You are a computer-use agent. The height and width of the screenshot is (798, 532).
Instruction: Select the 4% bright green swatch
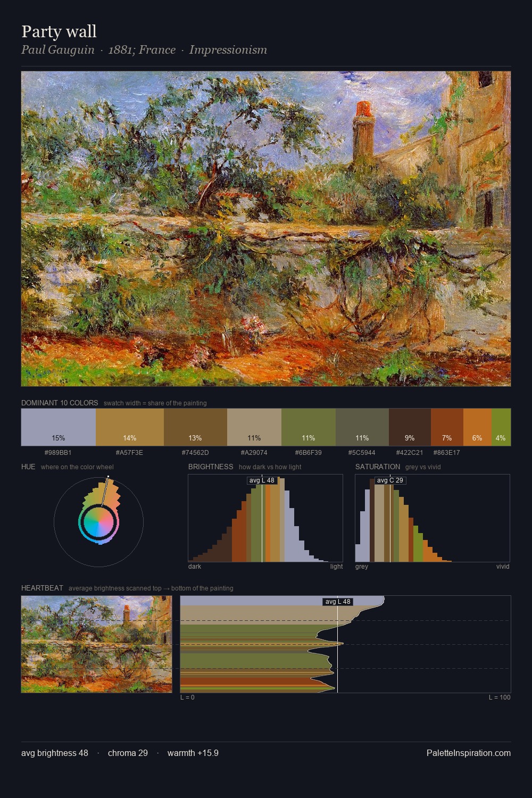(501, 427)
